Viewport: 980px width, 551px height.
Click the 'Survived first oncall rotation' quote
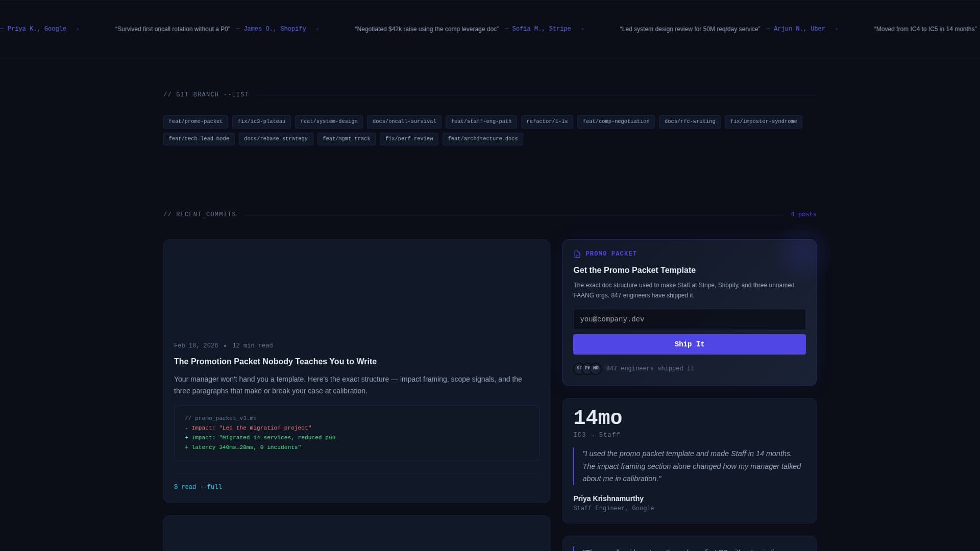[x=173, y=29]
